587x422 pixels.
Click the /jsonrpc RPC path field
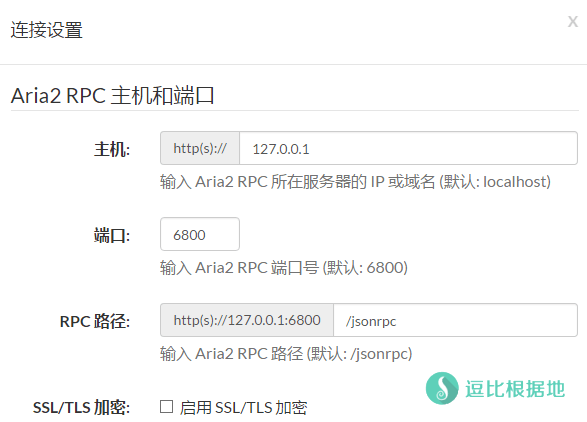pyautogui.click(x=455, y=320)
